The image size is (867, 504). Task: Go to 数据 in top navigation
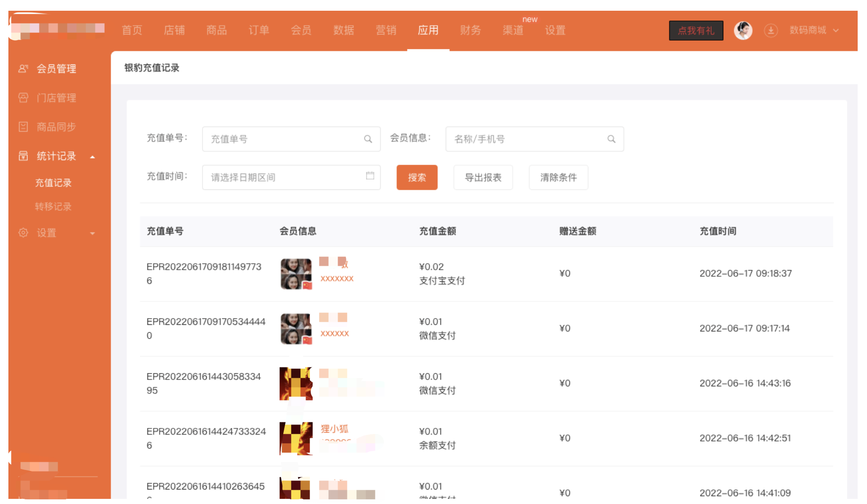343,30
